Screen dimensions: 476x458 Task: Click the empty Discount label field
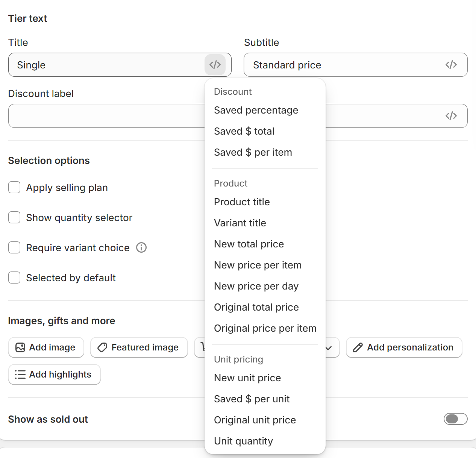pos(106,116)
